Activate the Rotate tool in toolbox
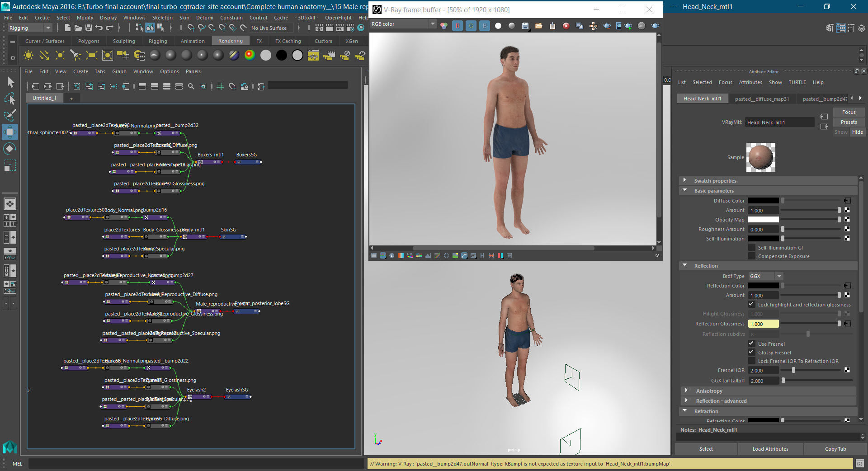Viewport: 868px width, 471px height. tap(10, 148)
